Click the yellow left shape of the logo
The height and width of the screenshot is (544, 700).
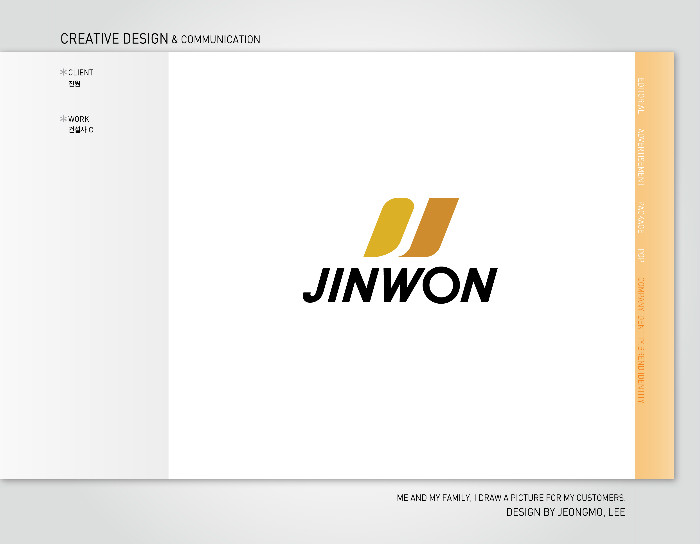tap(386, 226)
